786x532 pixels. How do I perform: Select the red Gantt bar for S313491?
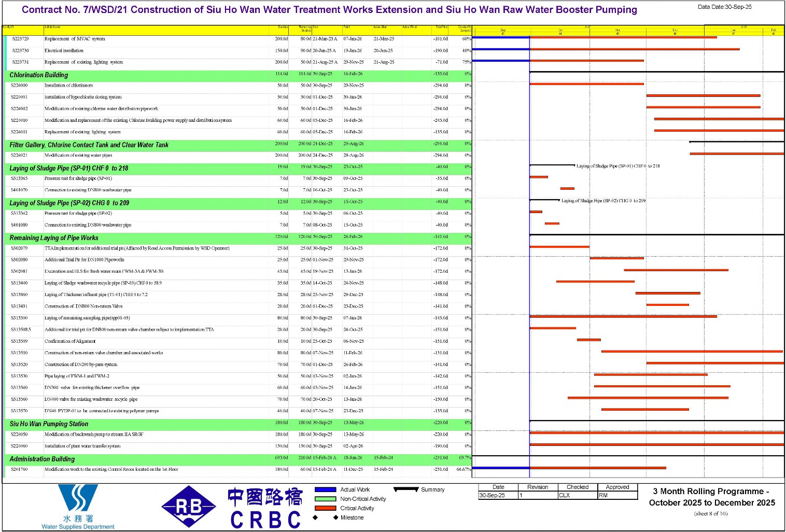(x=668, y=305)
